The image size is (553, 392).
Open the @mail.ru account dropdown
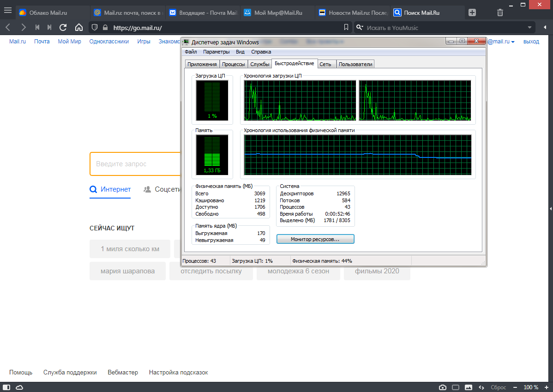coord(501,41)
